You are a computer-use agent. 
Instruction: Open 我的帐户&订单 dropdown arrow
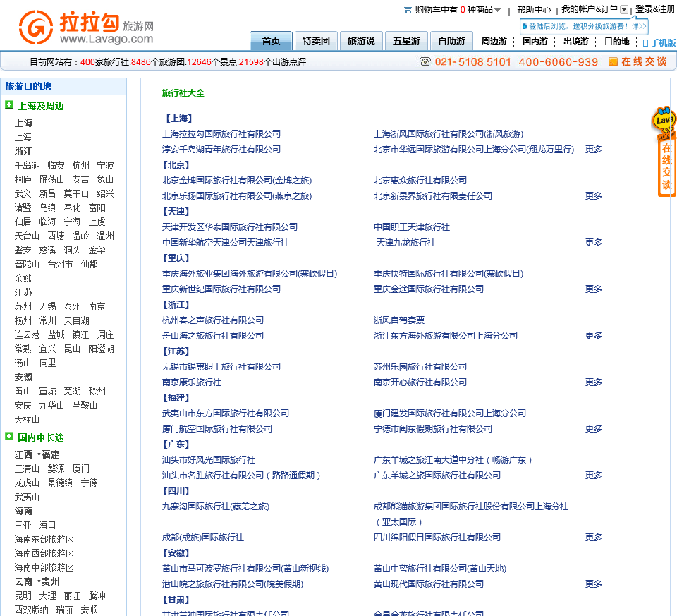tap(624, 9)
